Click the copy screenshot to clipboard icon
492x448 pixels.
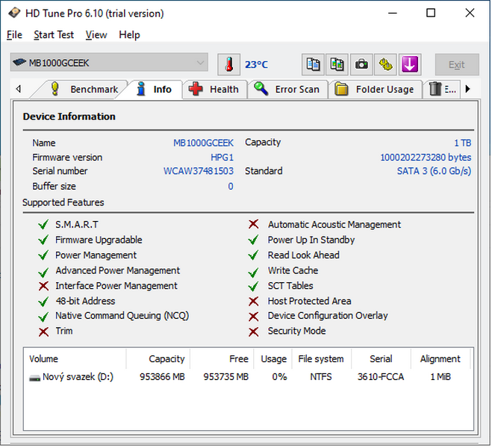coord(337,65)
